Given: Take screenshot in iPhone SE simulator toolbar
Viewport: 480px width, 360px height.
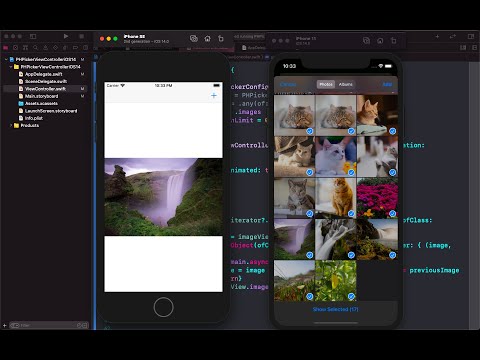Looking at the screenshot, I should tap(194, 39).
